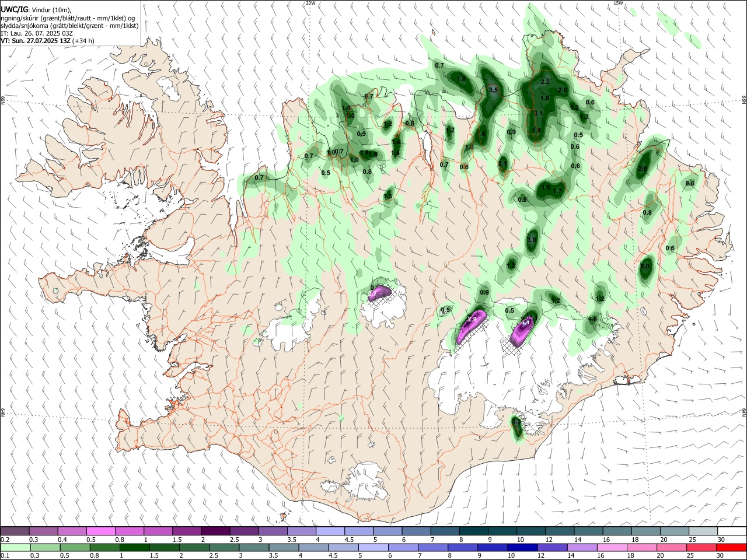Select the dark teal upper swatch labeled 8
The height and width of the screenshot is (560, 747).
(x=473, y=531)
